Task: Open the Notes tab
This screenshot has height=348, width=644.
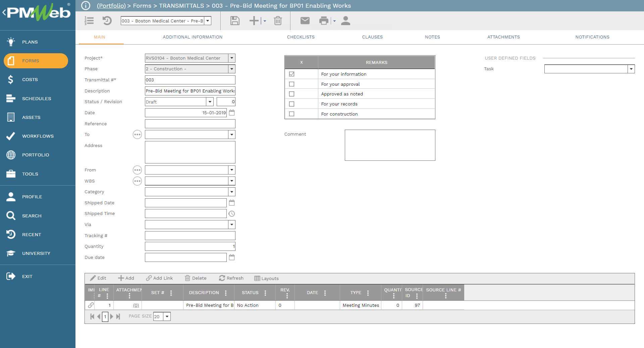Action: point(432,37)
